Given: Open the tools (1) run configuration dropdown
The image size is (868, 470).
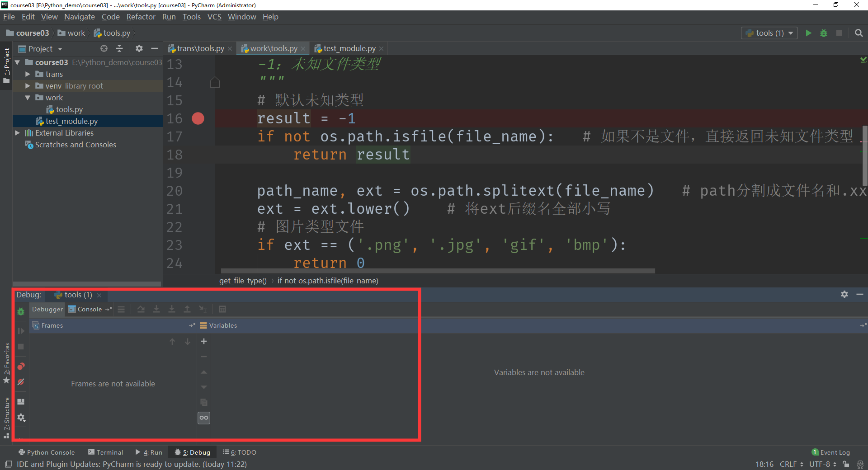Looking at the screenshot, I should coord(769,33).
